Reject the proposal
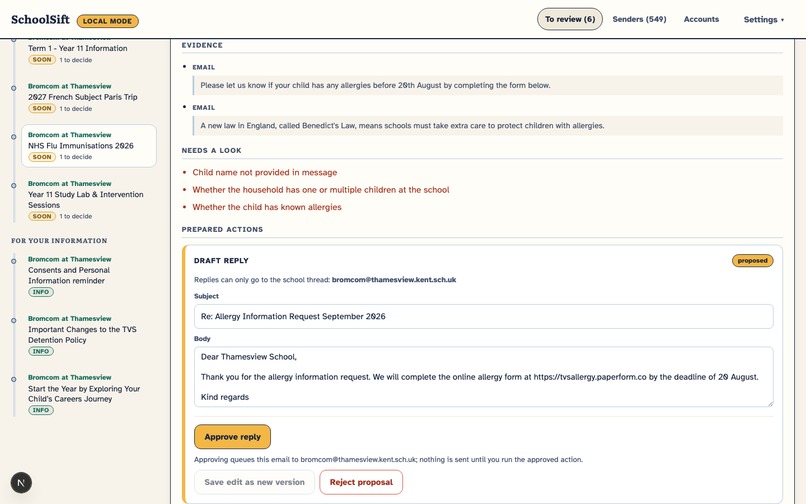This screenshot has width=806, height=504. coord(361,482)
